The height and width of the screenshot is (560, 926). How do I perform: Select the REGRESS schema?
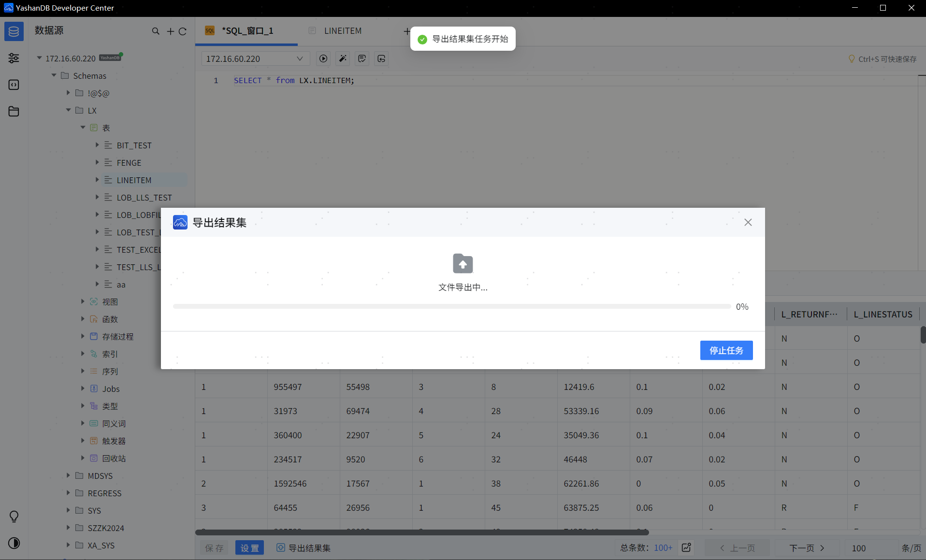click(x=104, y=493)
